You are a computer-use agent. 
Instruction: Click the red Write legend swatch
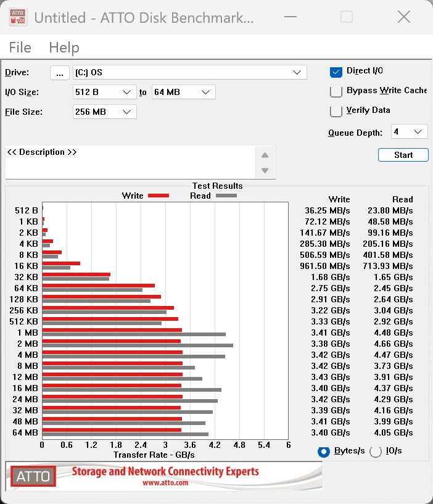tap(159, 196)
